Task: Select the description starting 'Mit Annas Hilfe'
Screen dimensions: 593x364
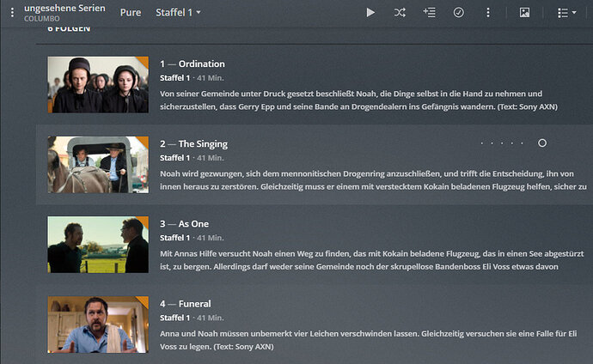Action: (372, 260)
